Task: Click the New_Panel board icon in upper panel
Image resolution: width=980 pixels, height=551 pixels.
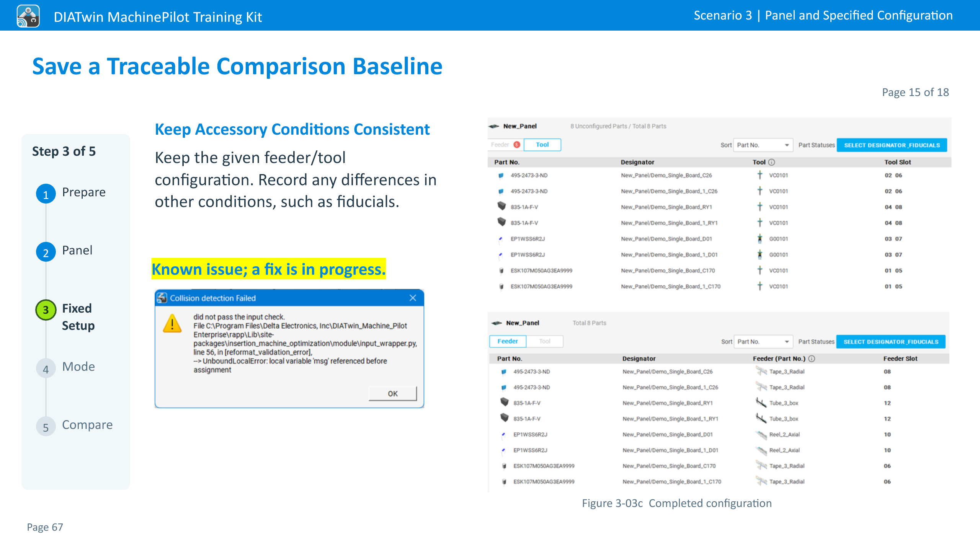Action: [x=494, y=126]
